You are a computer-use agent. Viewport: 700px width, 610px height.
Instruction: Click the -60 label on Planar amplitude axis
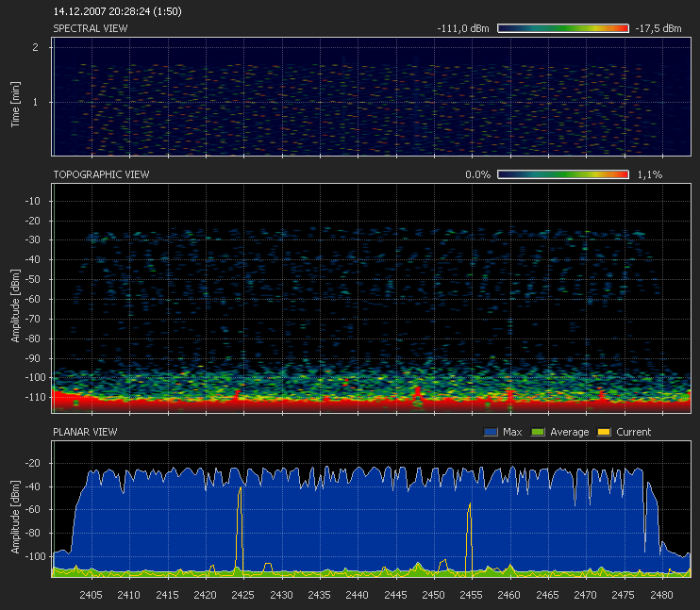(x=32, y=509)
